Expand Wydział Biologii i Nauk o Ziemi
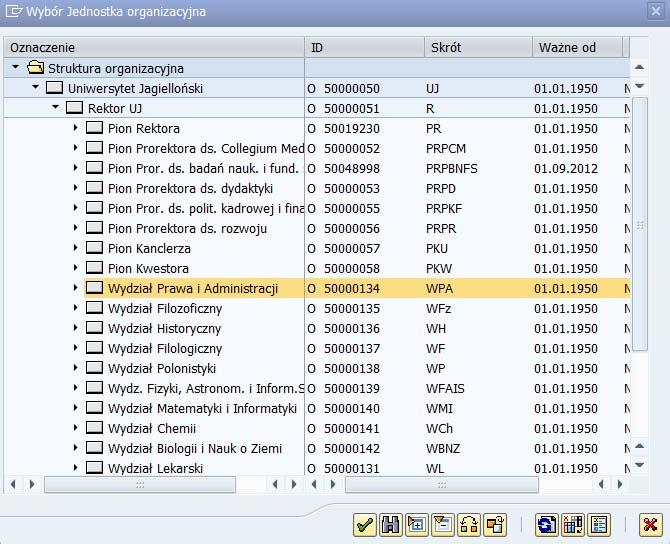The height and width of the screenshot is (544, 670). (x=76, y=447)
